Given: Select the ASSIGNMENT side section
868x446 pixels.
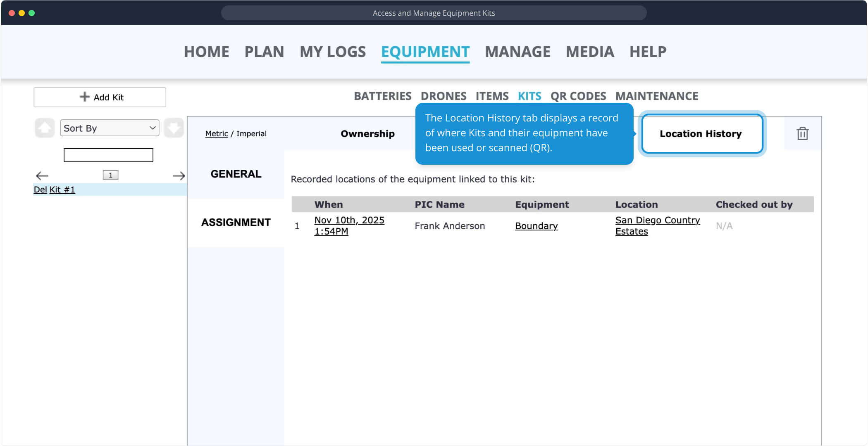Looking at the screenshot, I should coord(236,223).
